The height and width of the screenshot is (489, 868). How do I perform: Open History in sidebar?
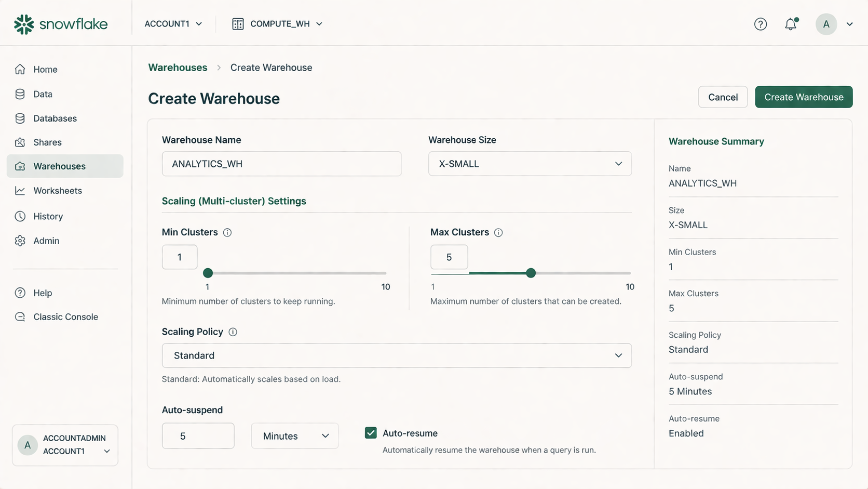[65, 216]
